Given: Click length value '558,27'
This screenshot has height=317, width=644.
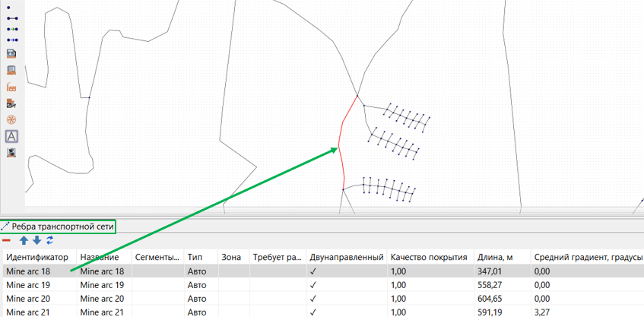Looking at the screenshot, I should click(489, 285).
